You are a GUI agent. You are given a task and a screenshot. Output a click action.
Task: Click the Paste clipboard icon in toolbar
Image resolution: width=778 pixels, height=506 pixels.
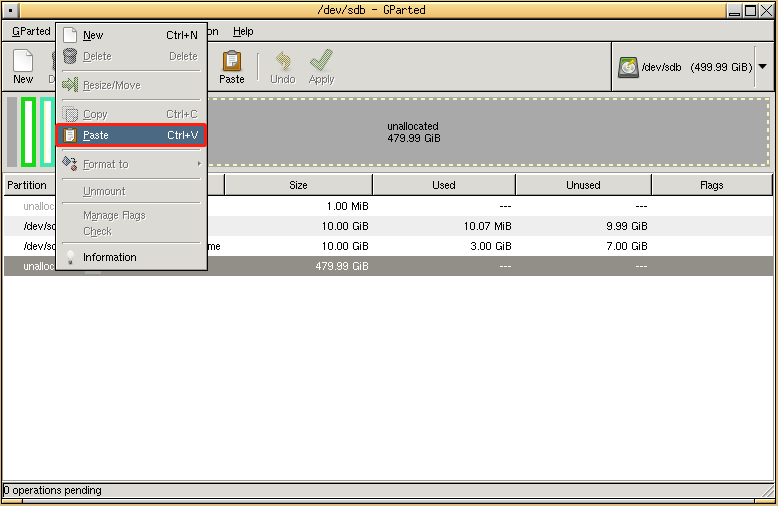pyautogui.click(x=231, y=61)
